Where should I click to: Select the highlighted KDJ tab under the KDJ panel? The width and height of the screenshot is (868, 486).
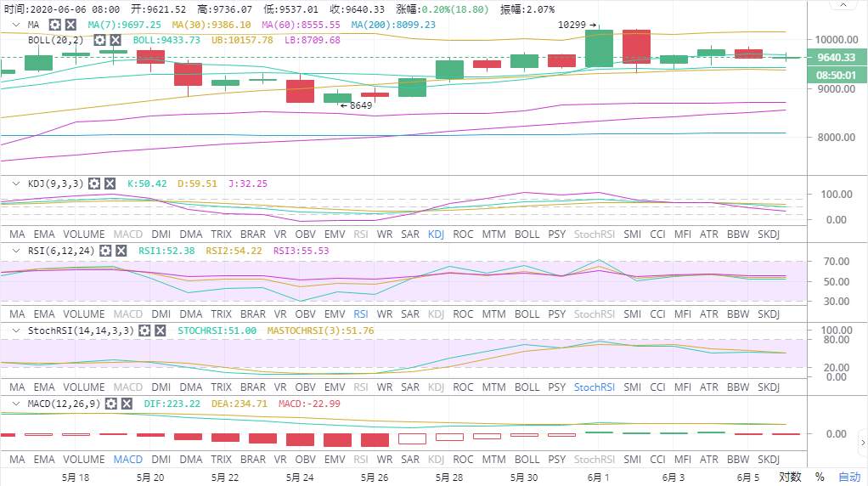[x=437, y=235]
